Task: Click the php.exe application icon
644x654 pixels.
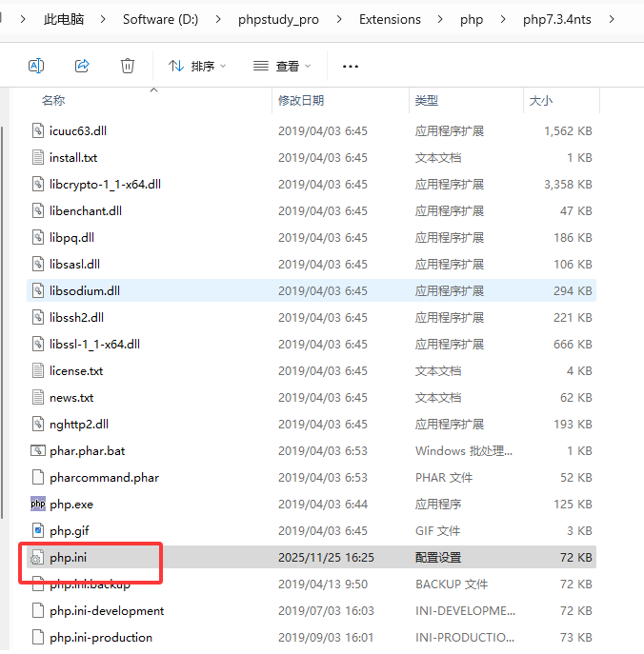Action: coord(38,504)
